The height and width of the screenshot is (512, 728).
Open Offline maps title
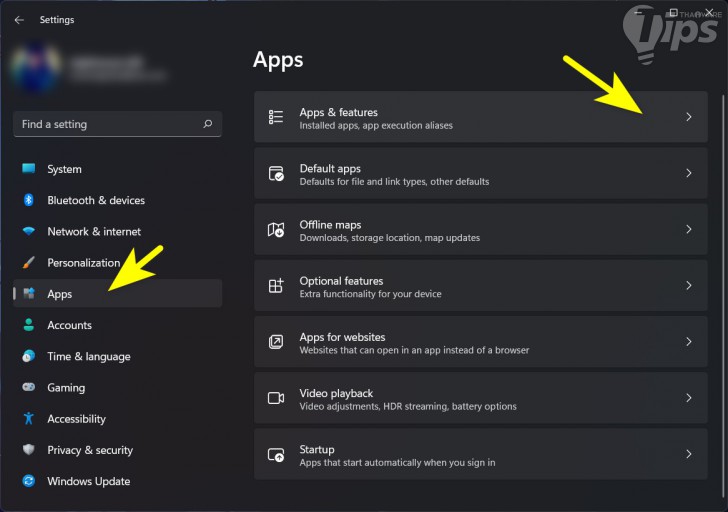[x=330, y=225]
